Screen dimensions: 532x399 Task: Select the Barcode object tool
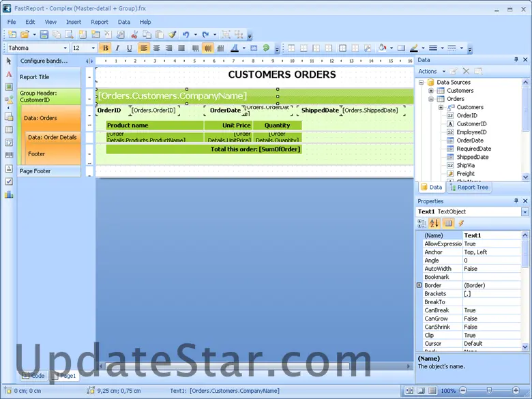click(x=9, y=156)
